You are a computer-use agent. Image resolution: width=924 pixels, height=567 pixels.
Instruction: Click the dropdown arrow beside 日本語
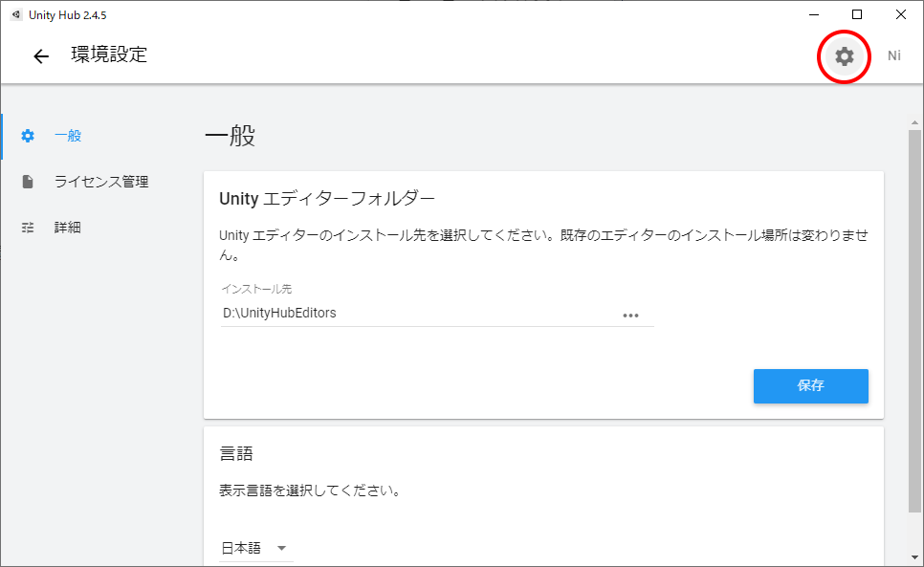point(281,548)
